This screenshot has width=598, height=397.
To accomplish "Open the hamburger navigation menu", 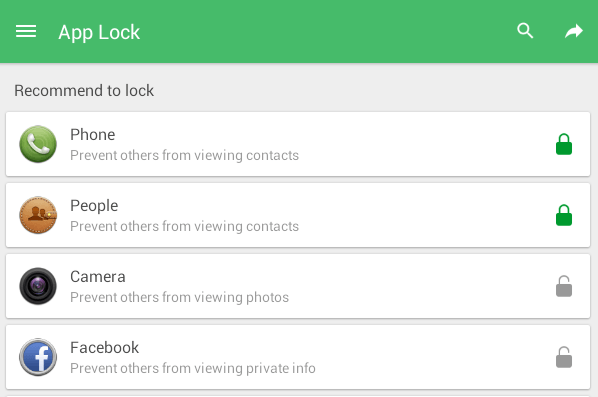I will (26, 31).
